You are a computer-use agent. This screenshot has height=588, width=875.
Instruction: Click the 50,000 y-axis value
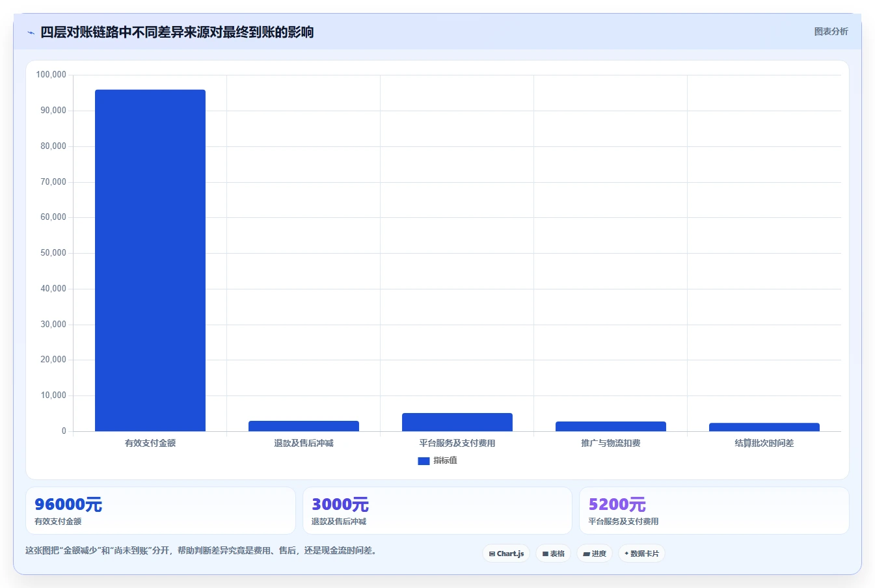tap(53, 253)
